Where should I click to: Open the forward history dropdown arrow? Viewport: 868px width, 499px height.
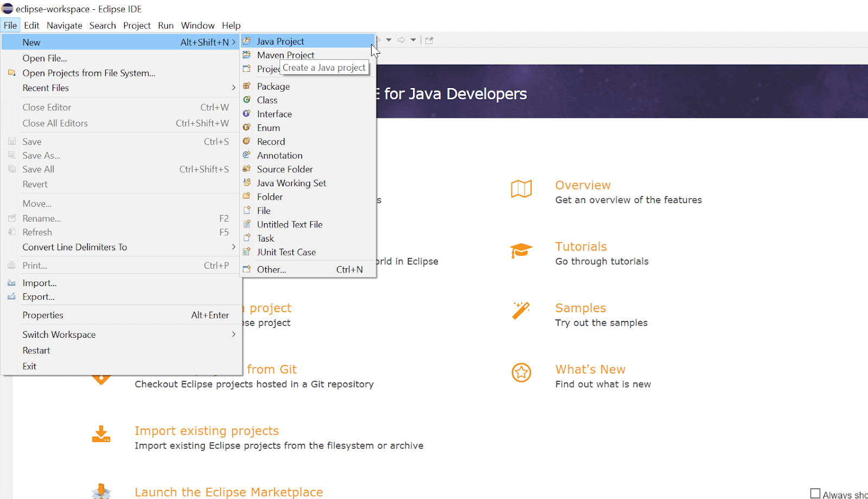413,40
